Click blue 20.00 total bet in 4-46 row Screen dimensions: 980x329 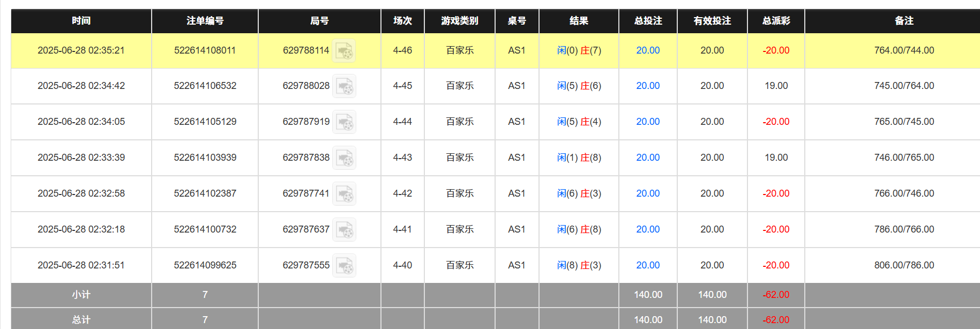point(648,50)
